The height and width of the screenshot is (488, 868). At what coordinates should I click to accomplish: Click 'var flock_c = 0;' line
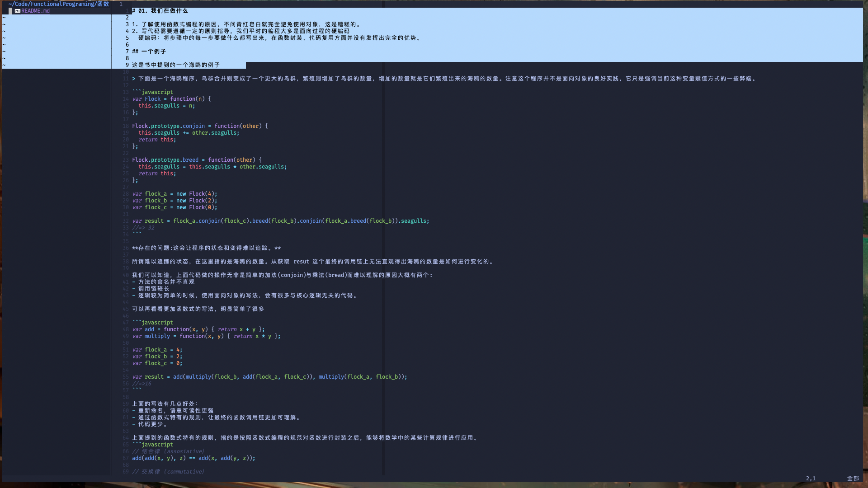[157, 363]
